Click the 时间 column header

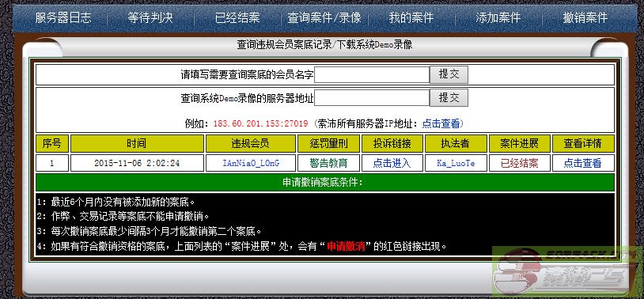pos(137,143)
